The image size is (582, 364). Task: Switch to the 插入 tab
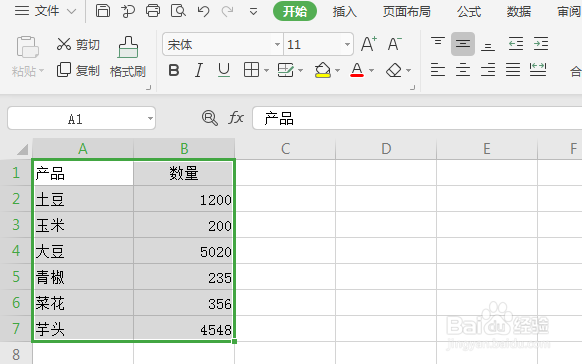click(345, 12)
